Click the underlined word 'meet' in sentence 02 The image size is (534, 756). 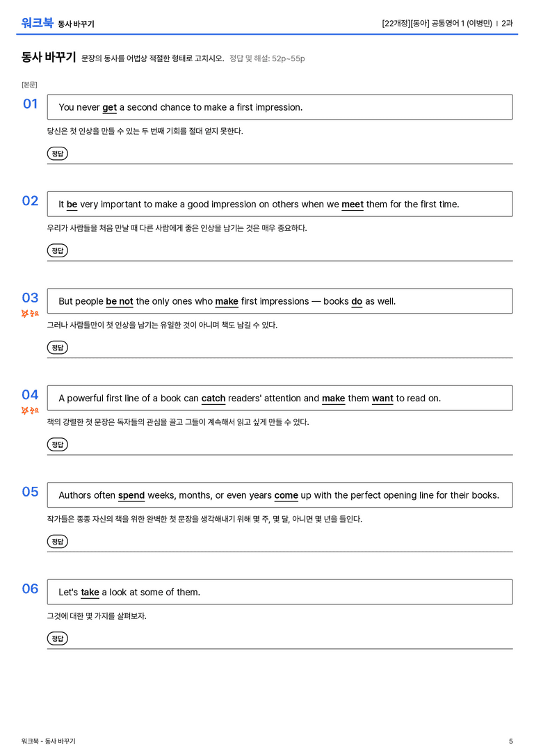click(353, 204)
